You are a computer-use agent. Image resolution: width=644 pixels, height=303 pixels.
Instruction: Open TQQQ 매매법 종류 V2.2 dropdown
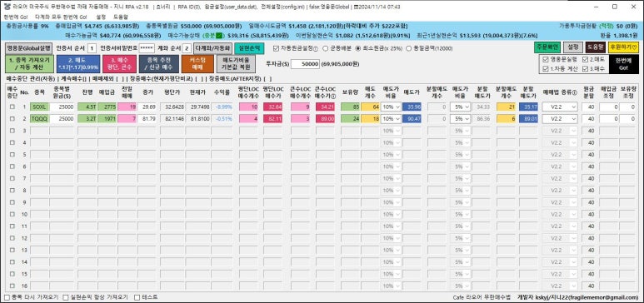tap(561, 119)
